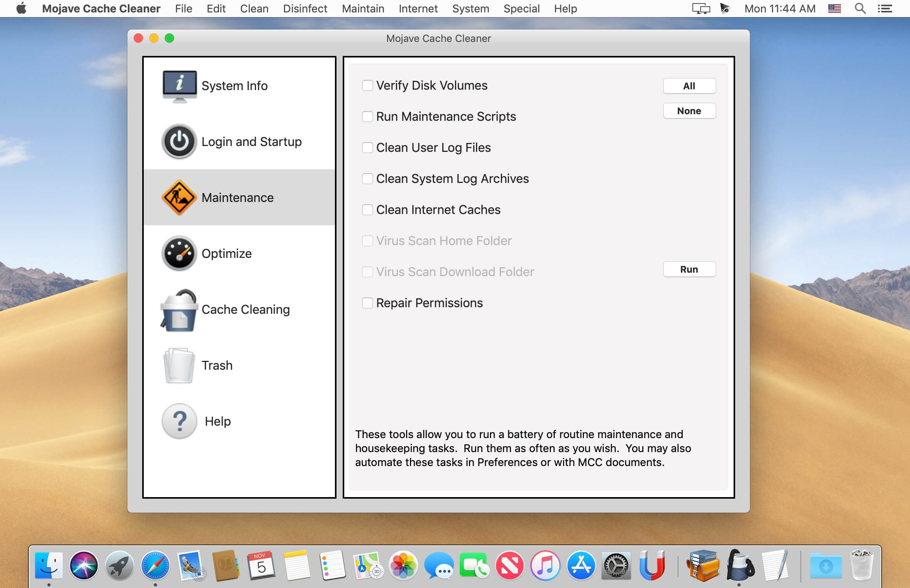Open the File menu
The image size is (910, 588).
tap(183, 9)
